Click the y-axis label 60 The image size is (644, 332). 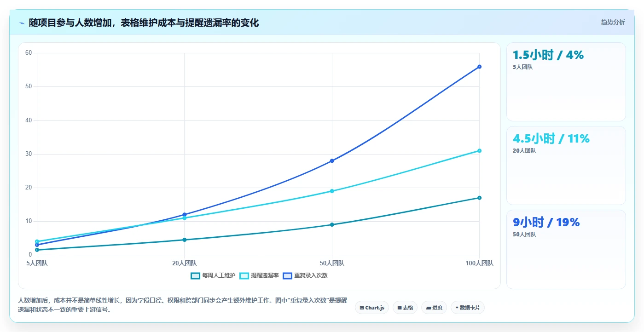coord(29,53)
